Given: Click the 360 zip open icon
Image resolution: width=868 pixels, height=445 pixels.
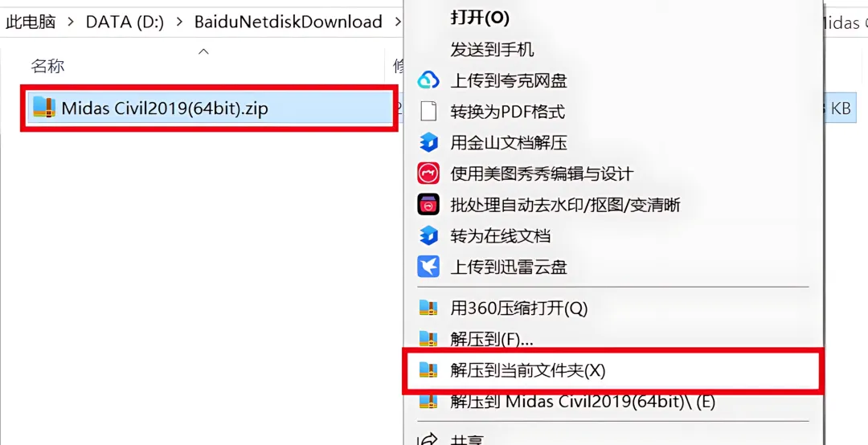Looking at the screenshot, I should pyautogui.click(x=428, y=308).
